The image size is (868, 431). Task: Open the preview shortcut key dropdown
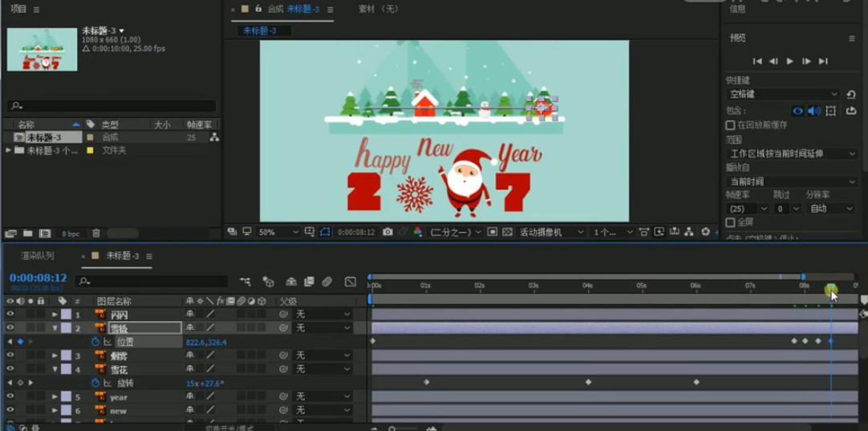tap(783, 95)
